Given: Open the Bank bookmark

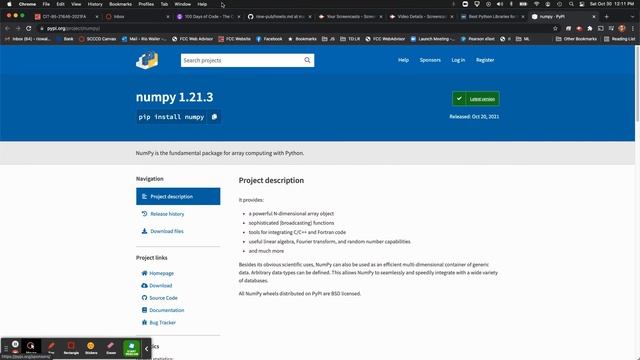Looking at the screenshot, I should (65, 39).
